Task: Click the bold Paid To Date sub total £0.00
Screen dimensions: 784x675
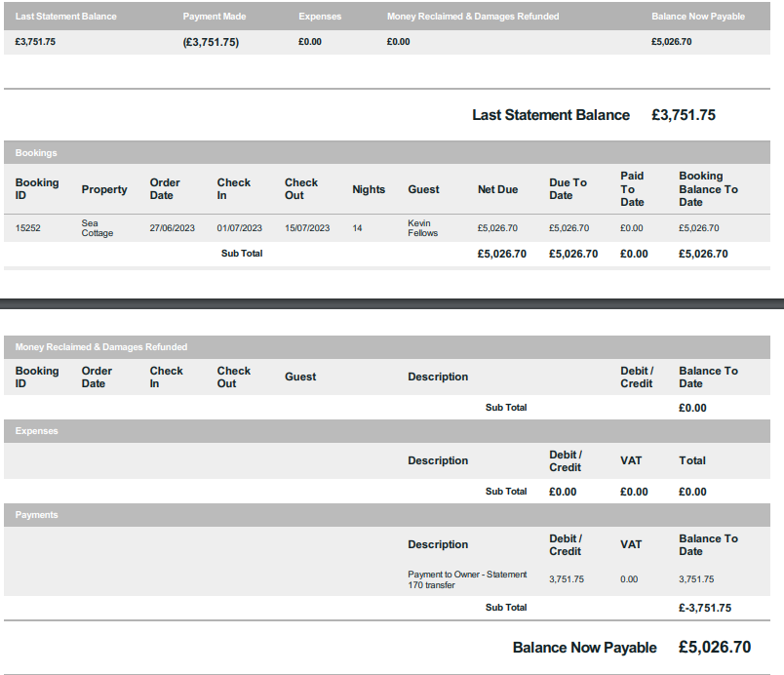Action: click(634, 254)
